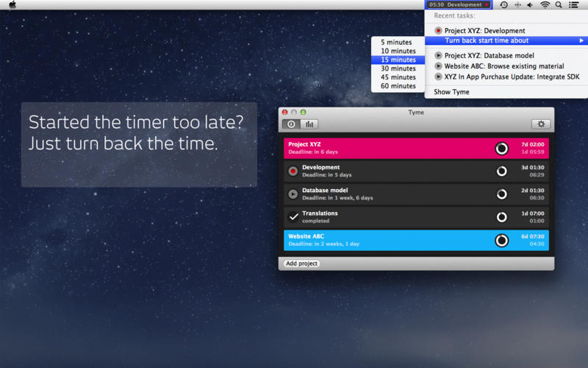
Task: Toggle the Translations completed checkmark
Action: click(293, 217)
